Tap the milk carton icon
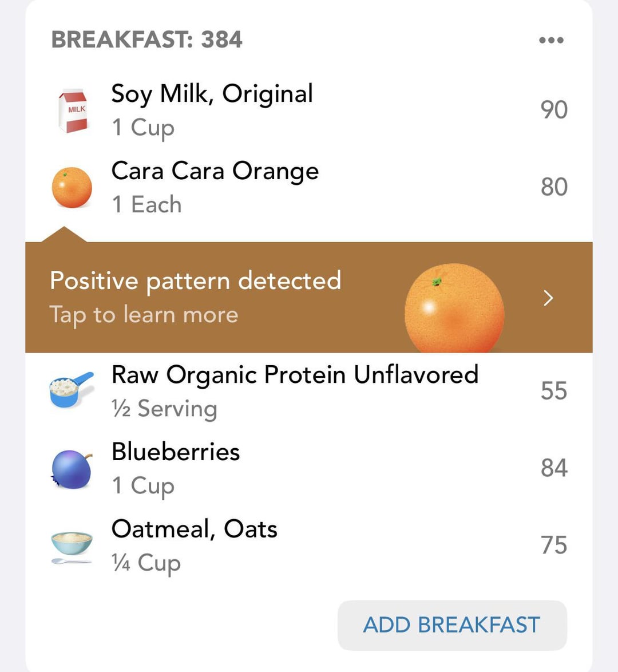The height and width of the screenshot is (672, 618). pos(73,111)
